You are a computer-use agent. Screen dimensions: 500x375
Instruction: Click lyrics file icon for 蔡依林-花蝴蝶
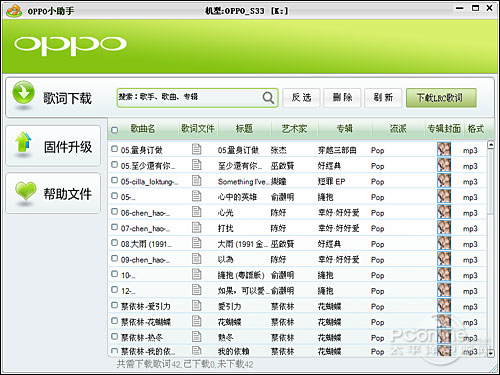(197, 321)
